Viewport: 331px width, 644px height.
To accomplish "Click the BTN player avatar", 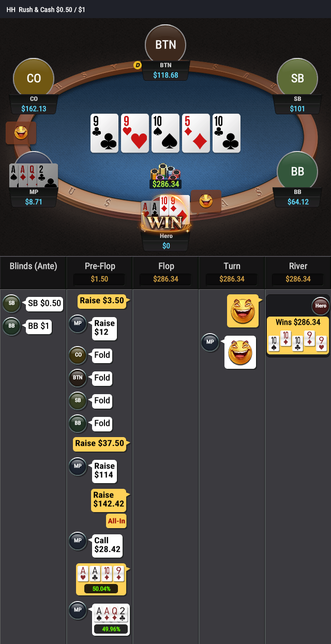I will tap(165, 44).
